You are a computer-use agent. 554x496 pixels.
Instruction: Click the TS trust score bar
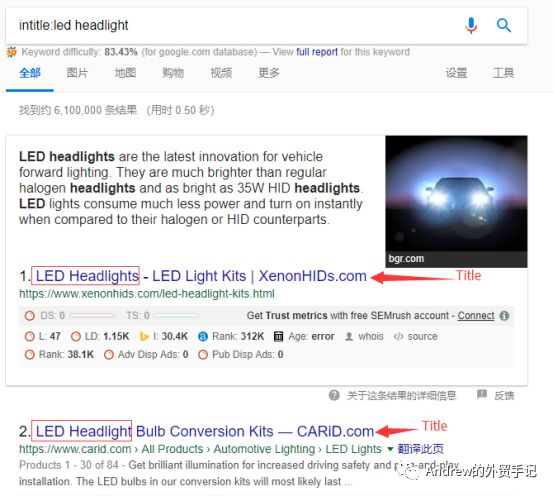pyautogui.click(x=176, y=315)
